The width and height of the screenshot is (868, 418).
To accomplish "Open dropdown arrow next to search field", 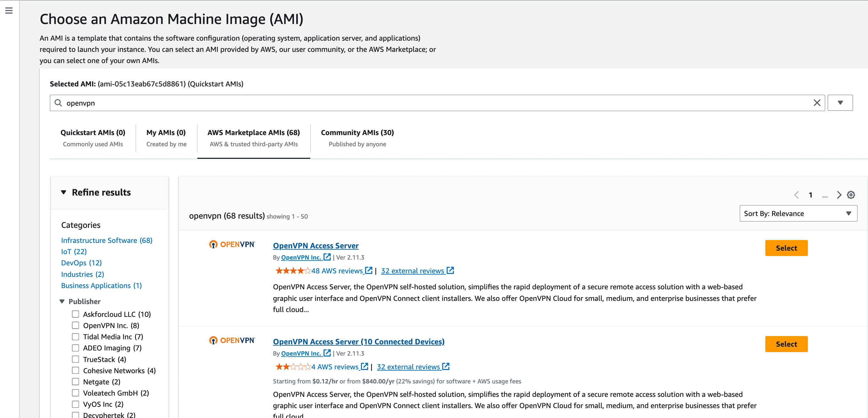I will pyautogui.click(x=840, y=103).
